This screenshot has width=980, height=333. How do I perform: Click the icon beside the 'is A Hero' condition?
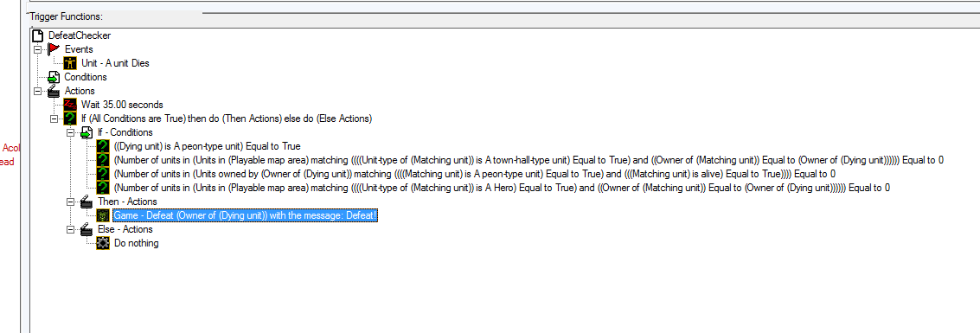(x=103, y=188)
